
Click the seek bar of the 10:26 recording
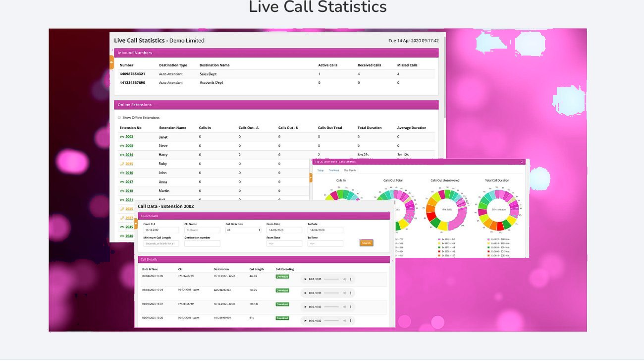coord(331,321)
